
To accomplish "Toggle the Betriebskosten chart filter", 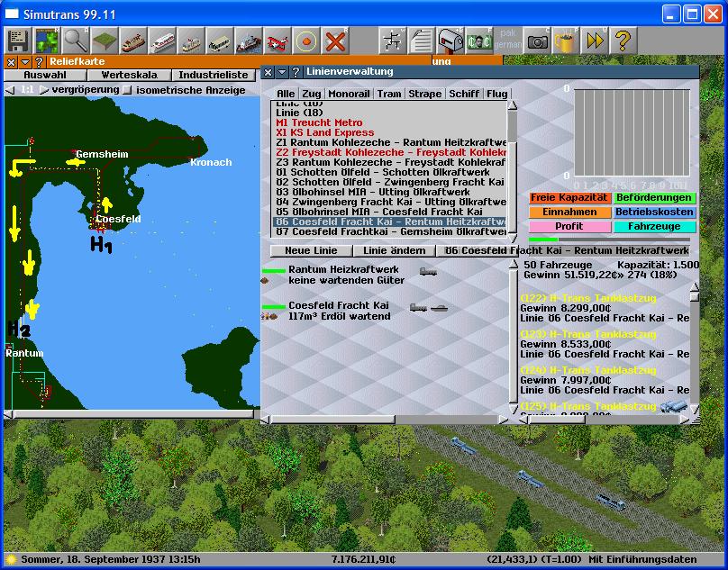I will 655,213.
